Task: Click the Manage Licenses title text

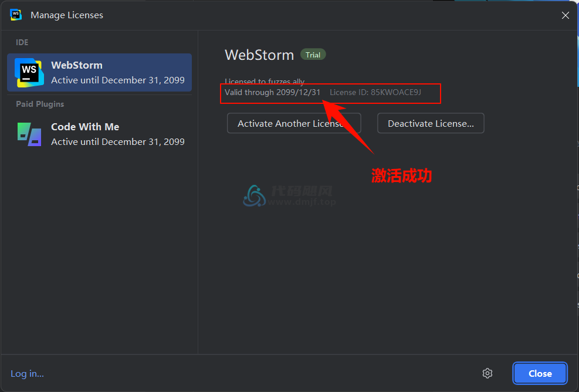Action: pos(67,15)
